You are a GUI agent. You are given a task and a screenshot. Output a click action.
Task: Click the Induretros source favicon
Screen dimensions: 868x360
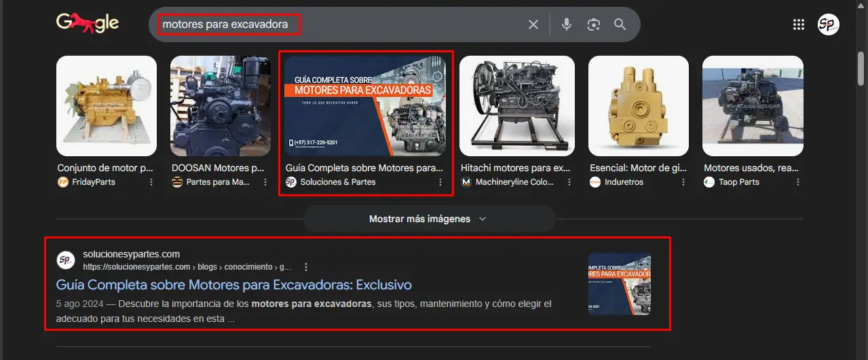595,182
